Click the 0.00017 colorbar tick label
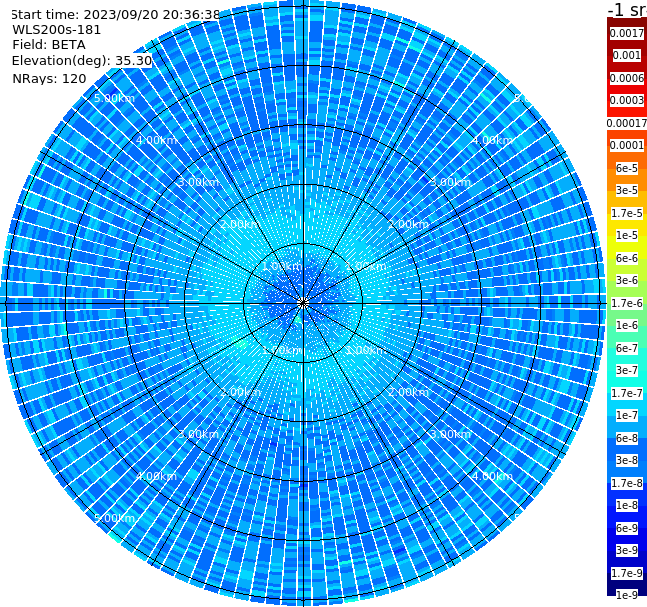 (x=627, y=123)
